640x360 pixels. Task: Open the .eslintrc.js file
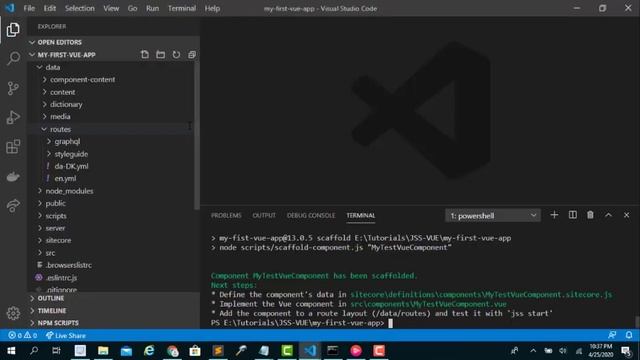111,278
